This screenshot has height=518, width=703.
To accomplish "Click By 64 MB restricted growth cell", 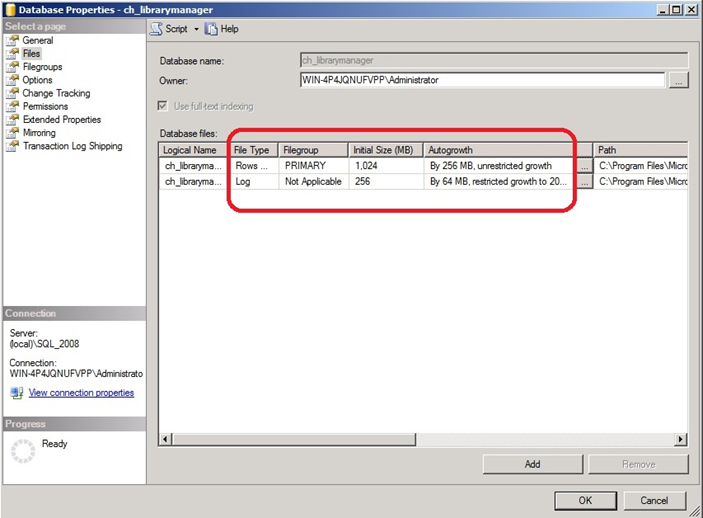I will pyautogui.click(x=500, y=182).
